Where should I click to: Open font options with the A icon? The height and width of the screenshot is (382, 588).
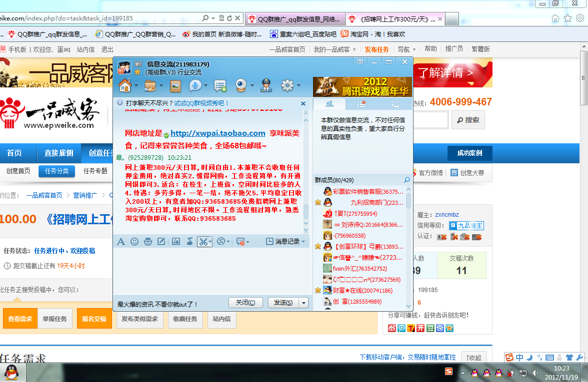coord(121,242)
